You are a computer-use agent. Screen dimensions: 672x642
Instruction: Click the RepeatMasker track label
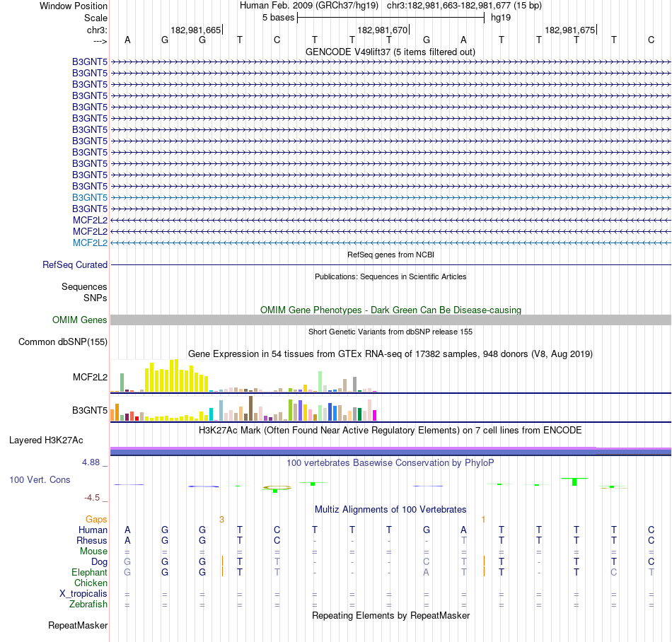point(78,625)
